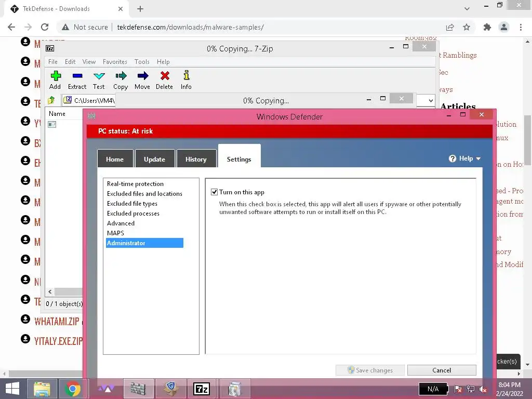Go up one folder in 7-Zip
Screen dimensions: 532x399
tap(51, 100)
